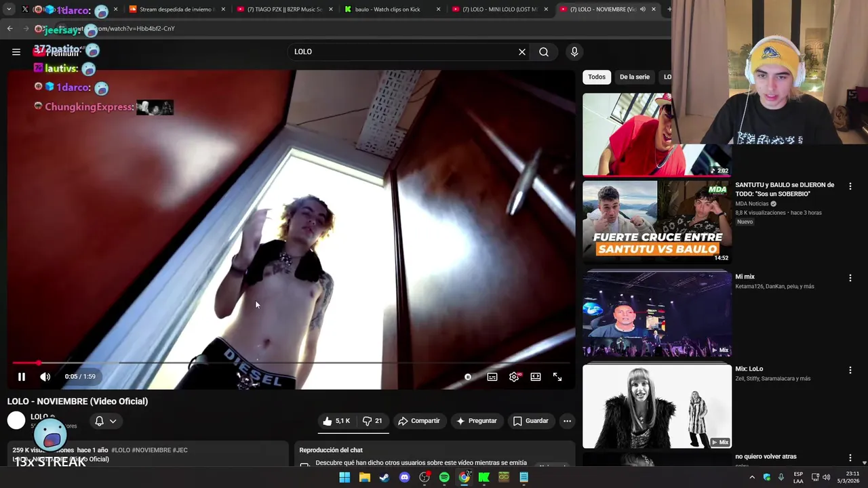Clear the search box with the X

(522, 52)
